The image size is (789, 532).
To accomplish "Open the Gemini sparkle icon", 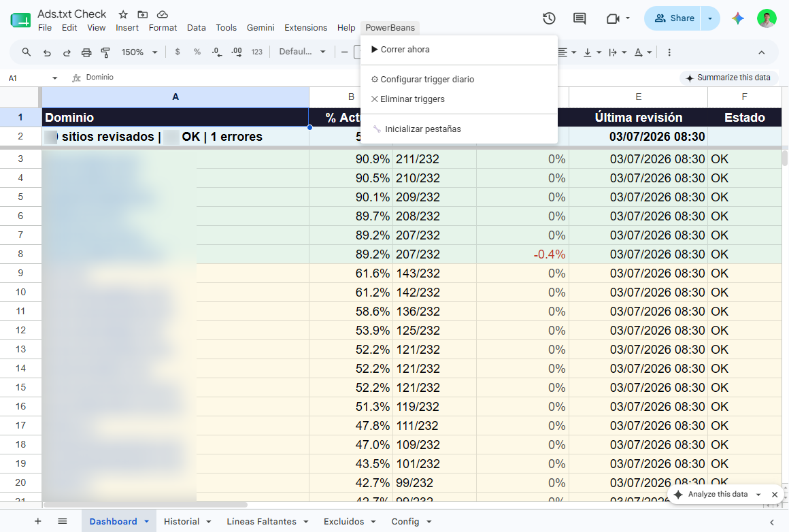I will 738,18.
